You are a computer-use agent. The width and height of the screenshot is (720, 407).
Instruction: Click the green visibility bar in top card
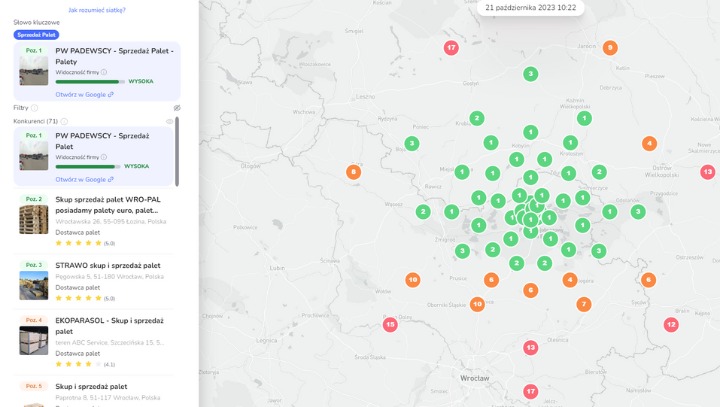click(x=88, y=82)
